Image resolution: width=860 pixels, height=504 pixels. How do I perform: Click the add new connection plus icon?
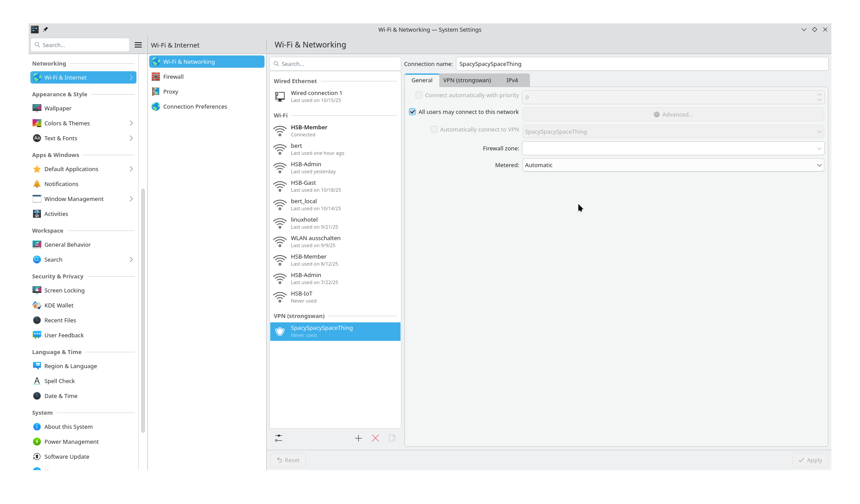358,438
